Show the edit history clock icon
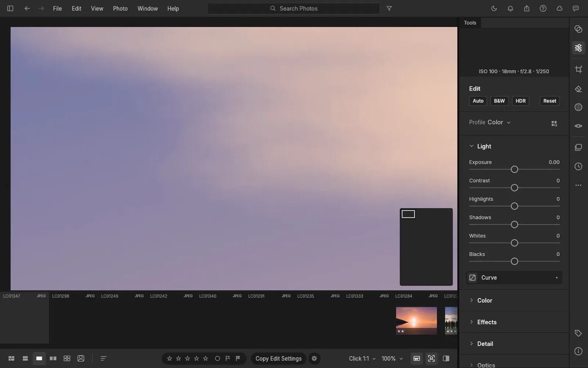The width and height of the screenshot is (588, 368). pyautogui.click(x=578, y=167)
